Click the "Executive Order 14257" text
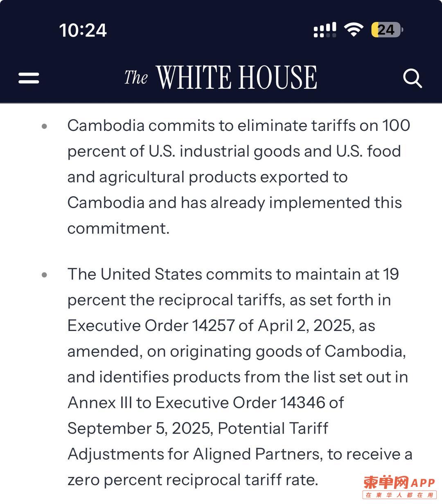The image size is (442, 504). coord(151,326)
